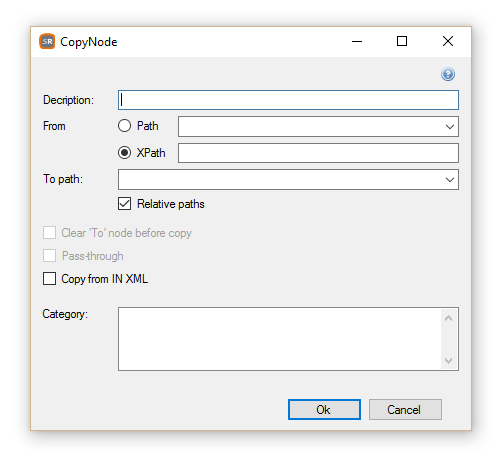Click inside the To path combo box

coord(288,180)
